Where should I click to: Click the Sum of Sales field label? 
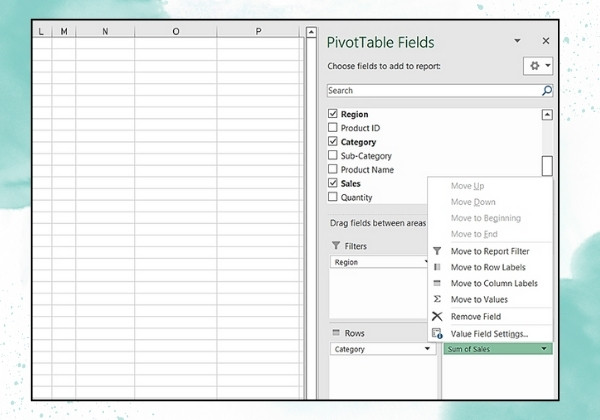click(469, 349)
